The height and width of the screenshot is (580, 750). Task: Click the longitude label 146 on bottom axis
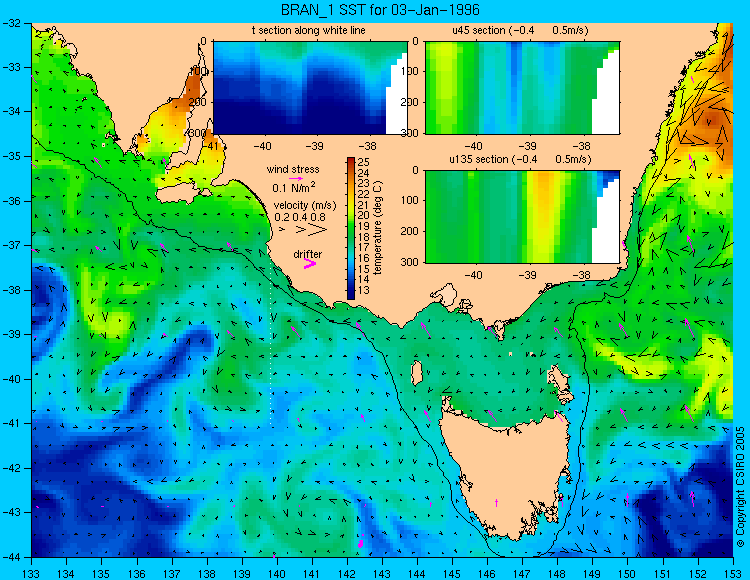point(487,574)
